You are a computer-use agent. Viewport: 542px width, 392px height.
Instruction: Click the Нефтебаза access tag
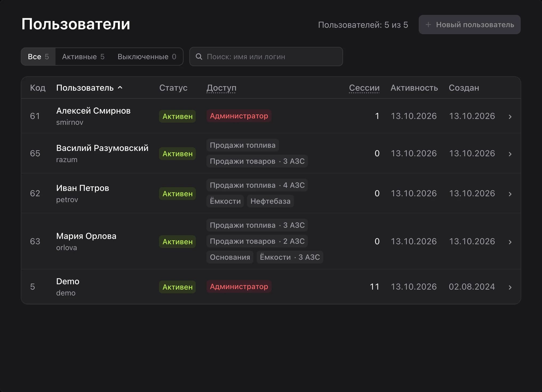pyautogui.click(x=270, y=201)
